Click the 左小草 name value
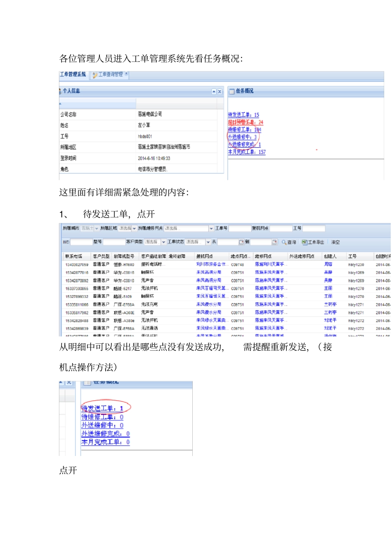Viewport: 392px width, 555px height. tap(144, 125)
